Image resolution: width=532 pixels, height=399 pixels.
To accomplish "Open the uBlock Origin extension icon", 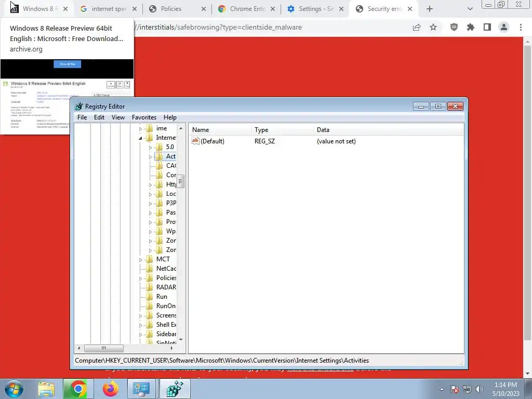I will [454, 27].
